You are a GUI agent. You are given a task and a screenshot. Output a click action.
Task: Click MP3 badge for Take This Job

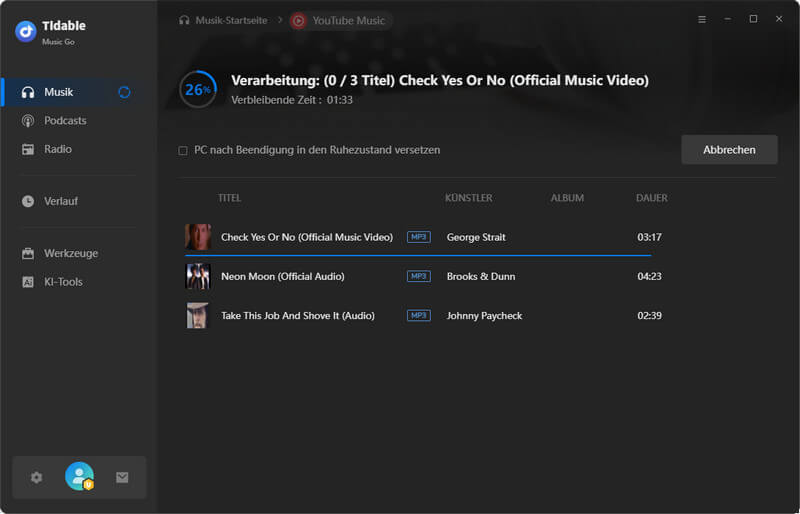click(x=418, y=315)
